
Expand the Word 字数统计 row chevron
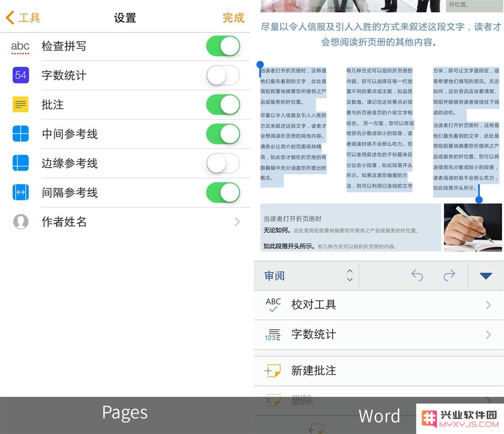point(489,335)
